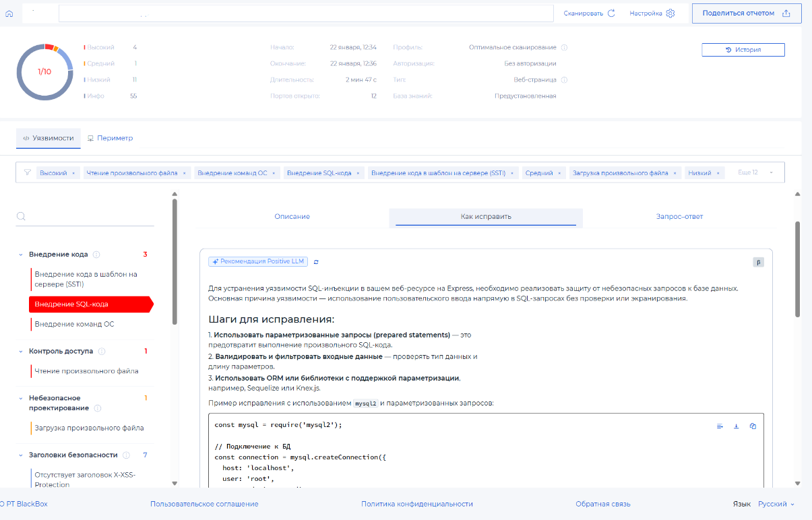The height and width of the screenshot is (520, 812).
Task: Click the refresh icon next to Рекомендация Positive LLM
Action: 316,262
